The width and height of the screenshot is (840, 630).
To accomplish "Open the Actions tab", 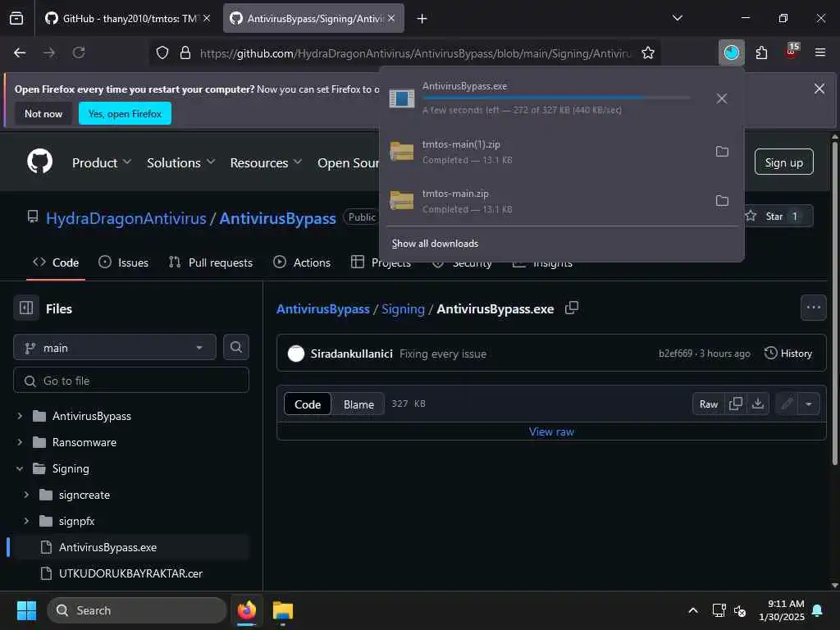I will point(302,262).
